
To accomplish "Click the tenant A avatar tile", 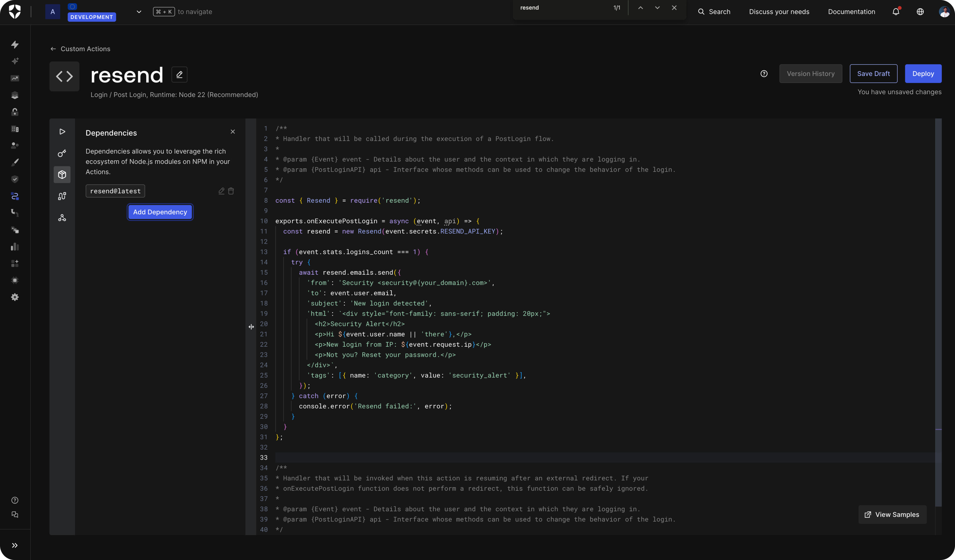I will coord(53,12).
